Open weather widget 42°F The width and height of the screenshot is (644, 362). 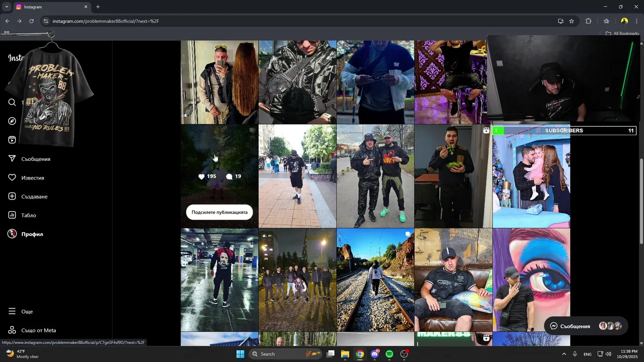(x=23, y=354)
